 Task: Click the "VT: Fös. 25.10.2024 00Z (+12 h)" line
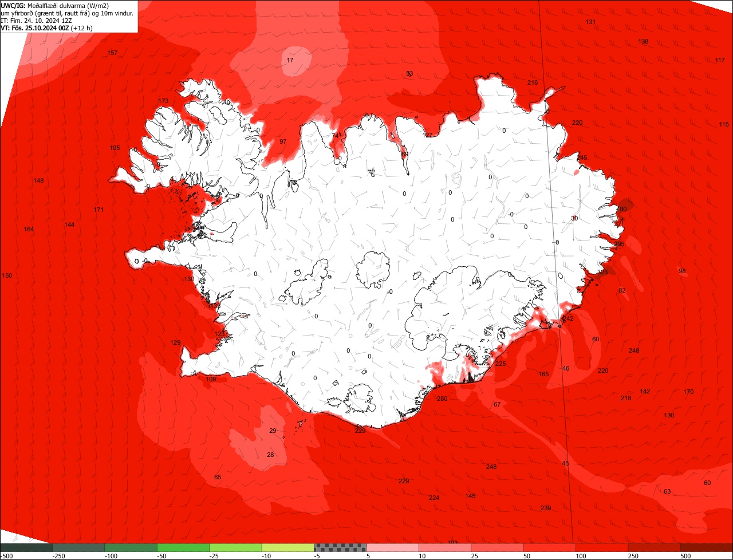(x=47, y=27)
